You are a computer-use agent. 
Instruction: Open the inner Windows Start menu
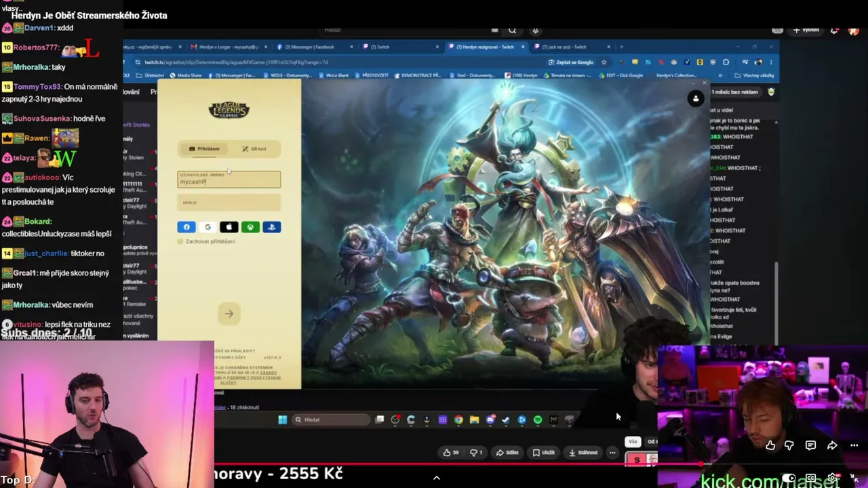pyautogui.click(x=282, y=420)
